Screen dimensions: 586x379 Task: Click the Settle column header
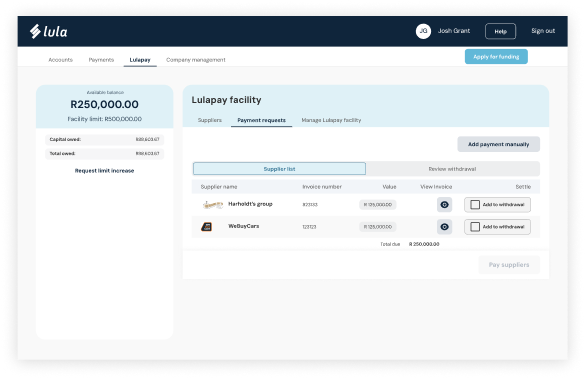[x=523, y=187]
